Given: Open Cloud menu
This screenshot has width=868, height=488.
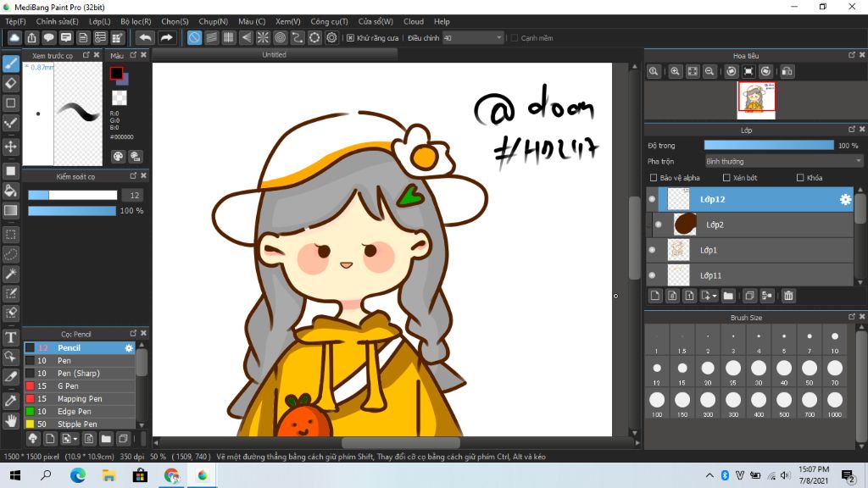Looking at the screenshot, I should click(x=414, y=21).
